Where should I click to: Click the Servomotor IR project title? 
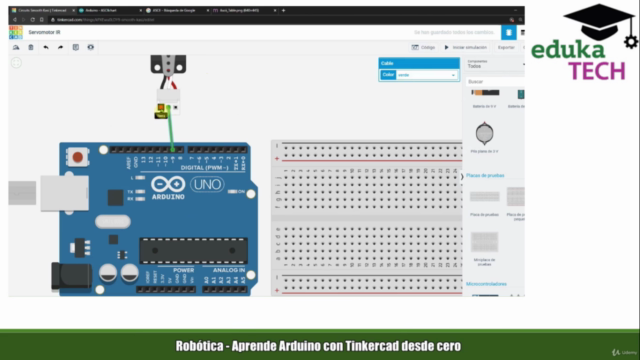point(44,32)
